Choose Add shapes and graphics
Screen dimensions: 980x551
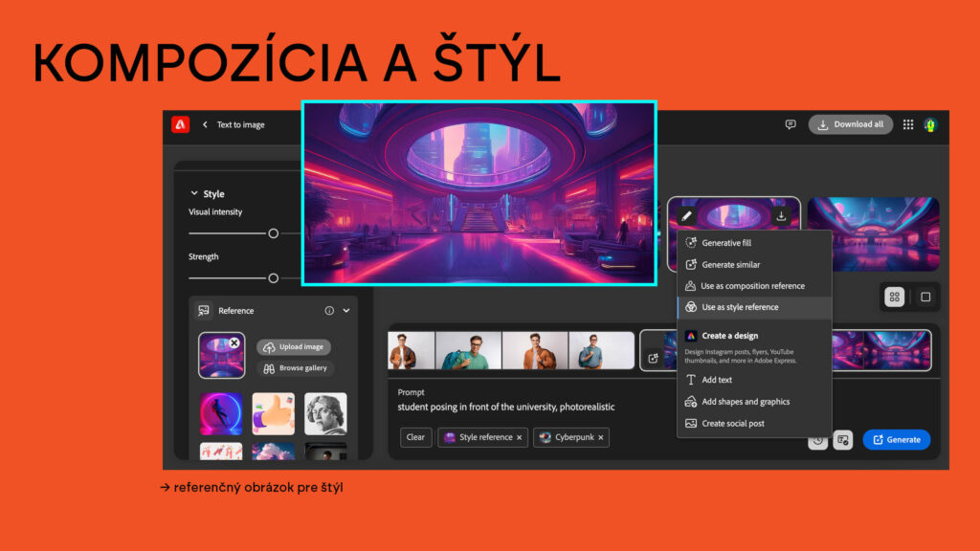(x=755, y=401)
